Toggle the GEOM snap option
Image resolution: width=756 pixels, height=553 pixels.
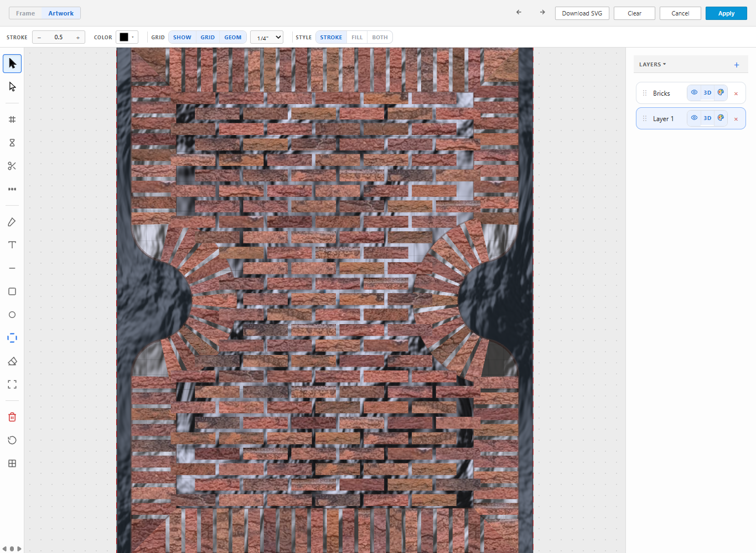click(233, 37)
